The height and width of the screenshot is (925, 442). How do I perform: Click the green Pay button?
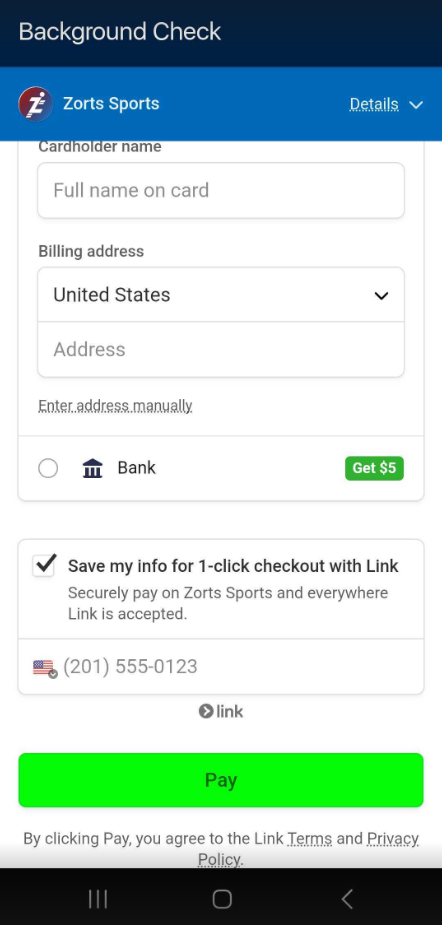click(x=221, y=780)
